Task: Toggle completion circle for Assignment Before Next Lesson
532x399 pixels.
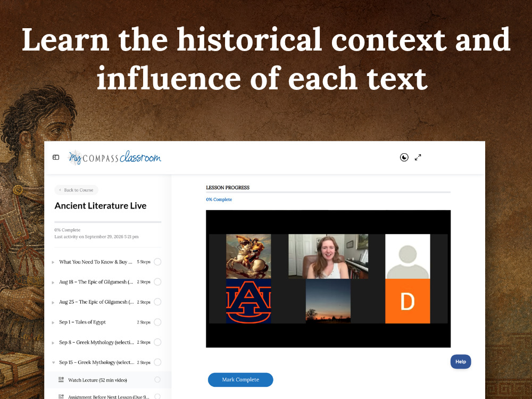Action: click(x=157, y=396)
